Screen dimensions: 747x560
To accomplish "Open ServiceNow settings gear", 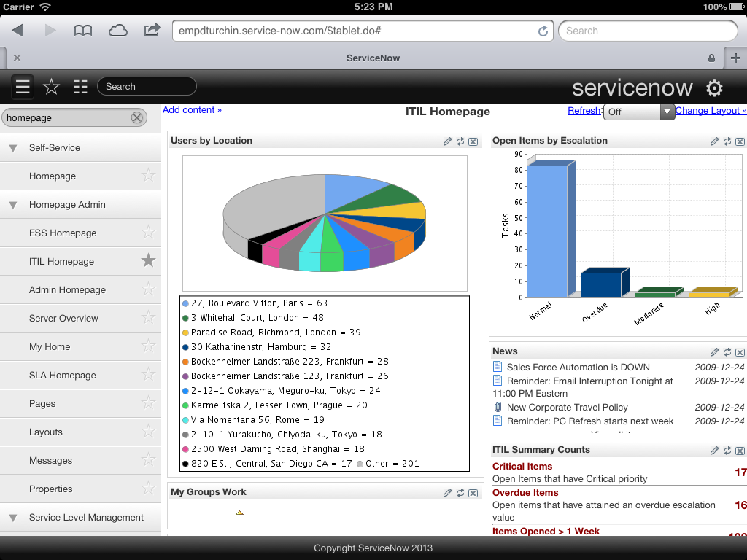I will (x=714, y=87).
